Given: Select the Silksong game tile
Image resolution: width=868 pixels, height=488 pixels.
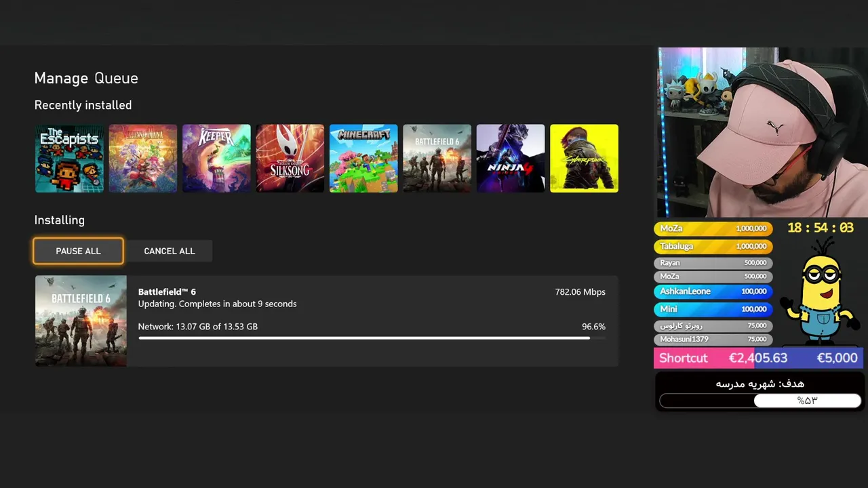Looking at the screenshot, I should click(x=290, y=158).
